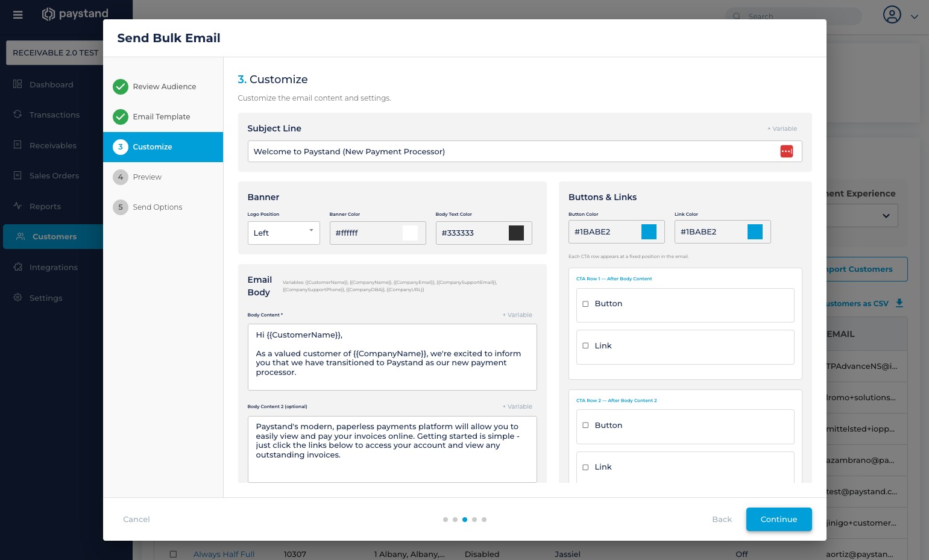Open Dashboard in the sidebar

(x=51, y=84)
